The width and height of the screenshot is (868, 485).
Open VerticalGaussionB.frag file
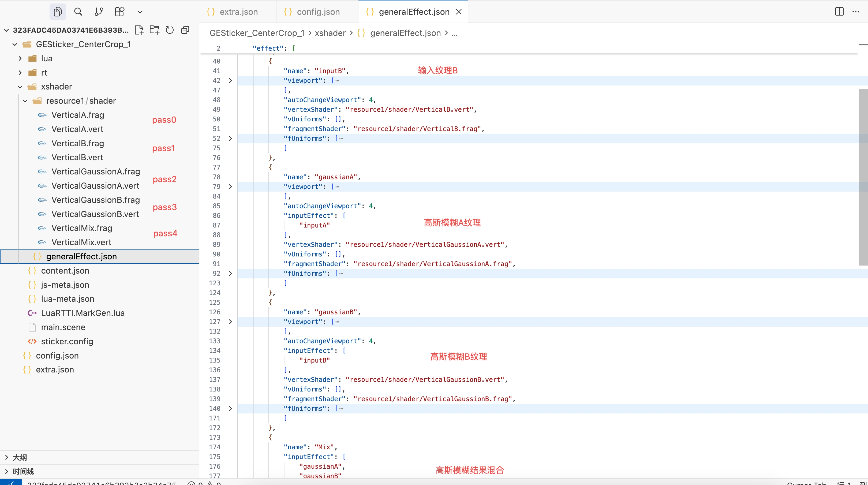coord(96,200)
